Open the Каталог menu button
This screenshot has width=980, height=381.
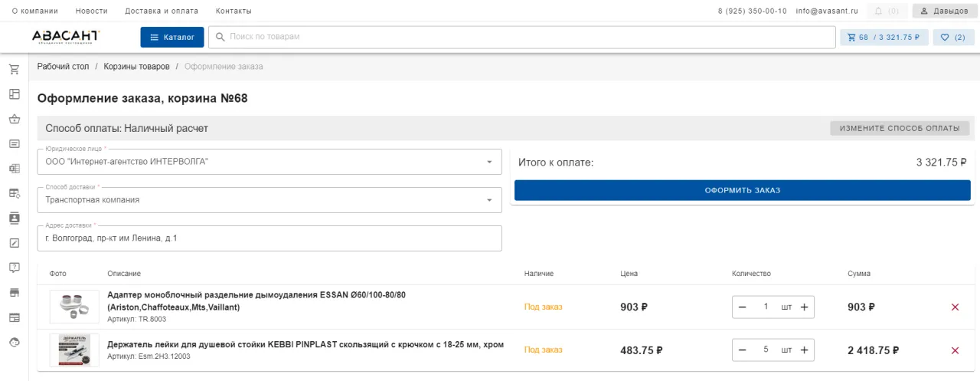click(x=172, y=37)
